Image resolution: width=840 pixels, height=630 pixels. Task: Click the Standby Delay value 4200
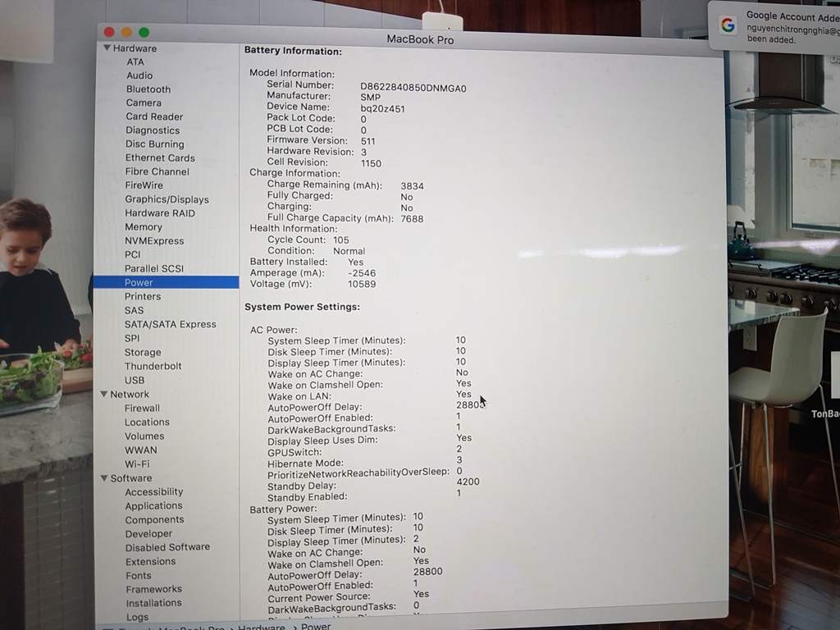tap(468, 482)
